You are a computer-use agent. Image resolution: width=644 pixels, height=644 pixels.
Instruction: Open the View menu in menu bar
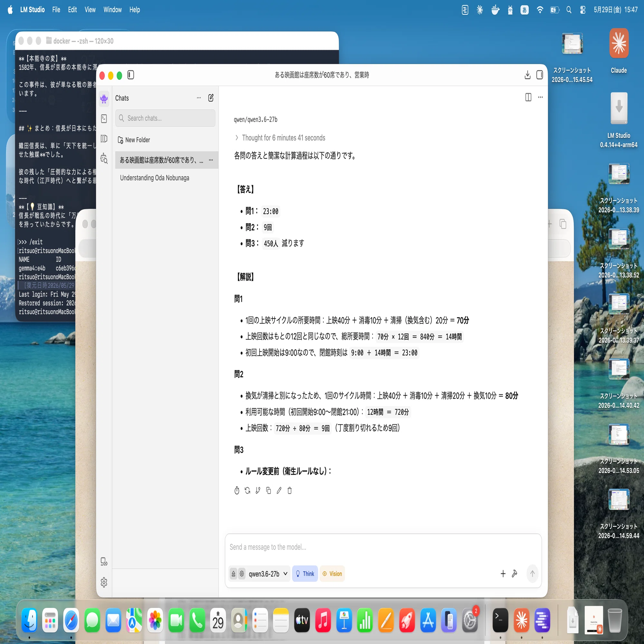[90, 10]
